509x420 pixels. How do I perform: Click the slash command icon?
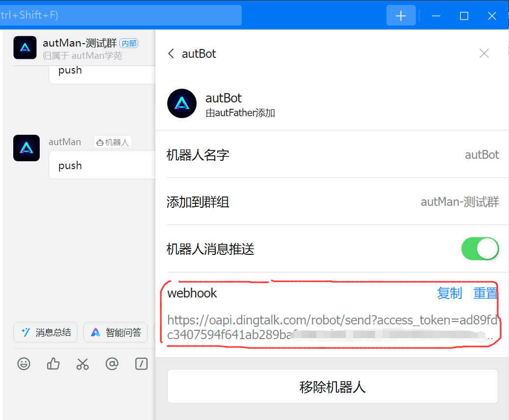pos(141,364)
